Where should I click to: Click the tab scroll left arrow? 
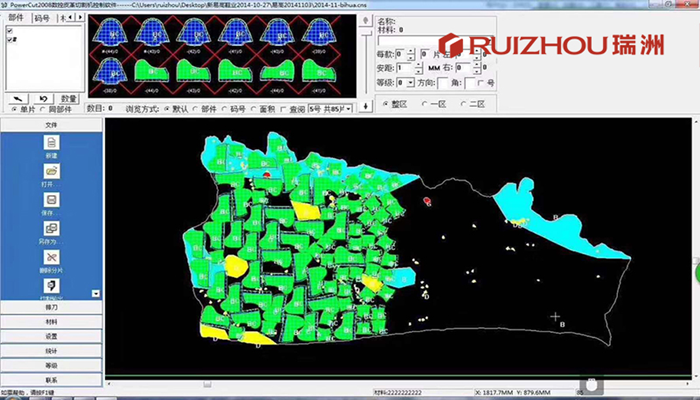[71, 17]
